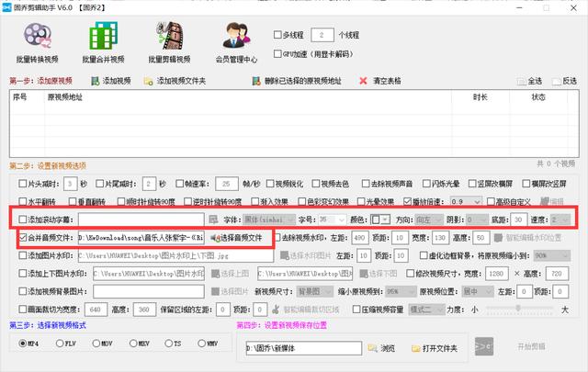Click the 状态 column header
Image resolution: width=588 pixels, height=372 pixels.
pyautogui.click(x=538, y=97)
